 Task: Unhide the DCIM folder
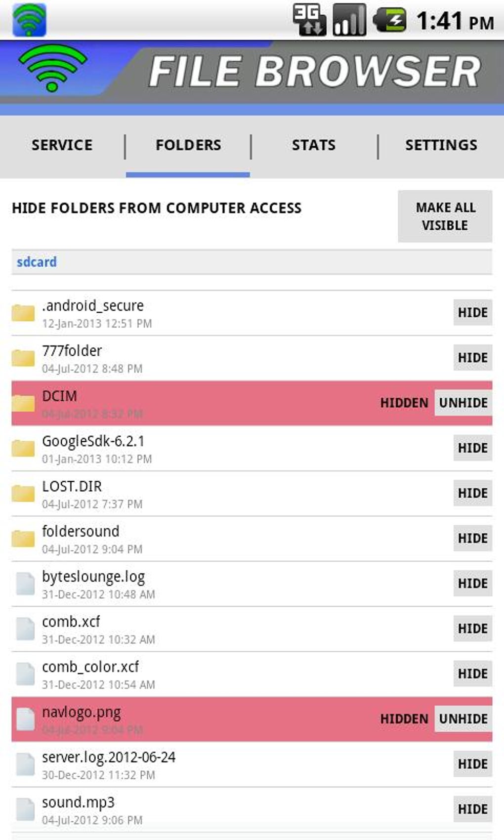[463, 403]
